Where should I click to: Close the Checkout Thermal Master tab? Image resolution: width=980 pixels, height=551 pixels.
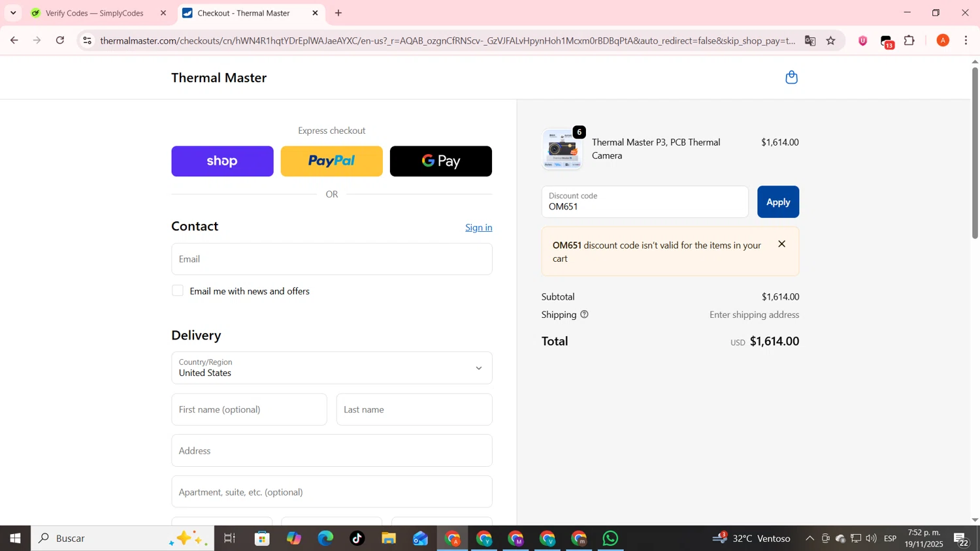(315, 13)
